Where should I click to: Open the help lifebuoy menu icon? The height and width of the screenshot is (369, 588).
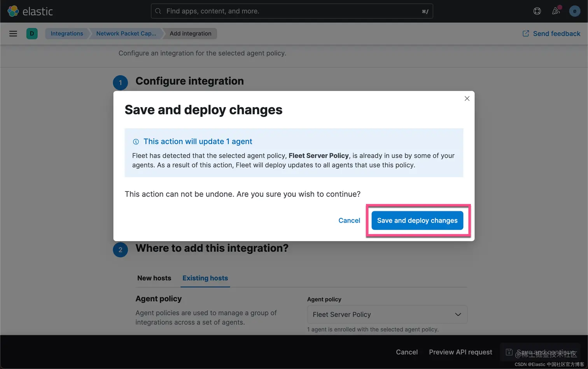pyautogui.click(x=537, y=11)
